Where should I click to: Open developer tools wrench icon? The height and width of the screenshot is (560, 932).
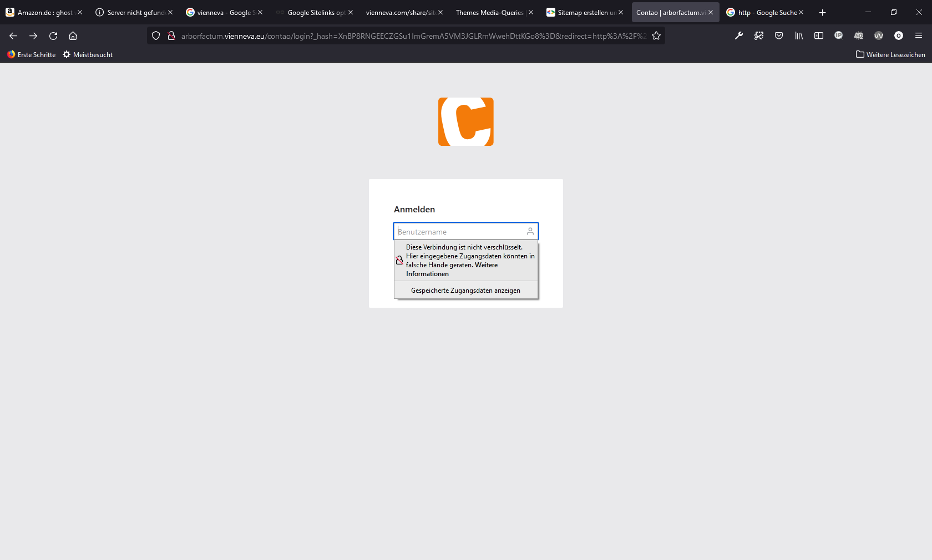coord(739,36)
